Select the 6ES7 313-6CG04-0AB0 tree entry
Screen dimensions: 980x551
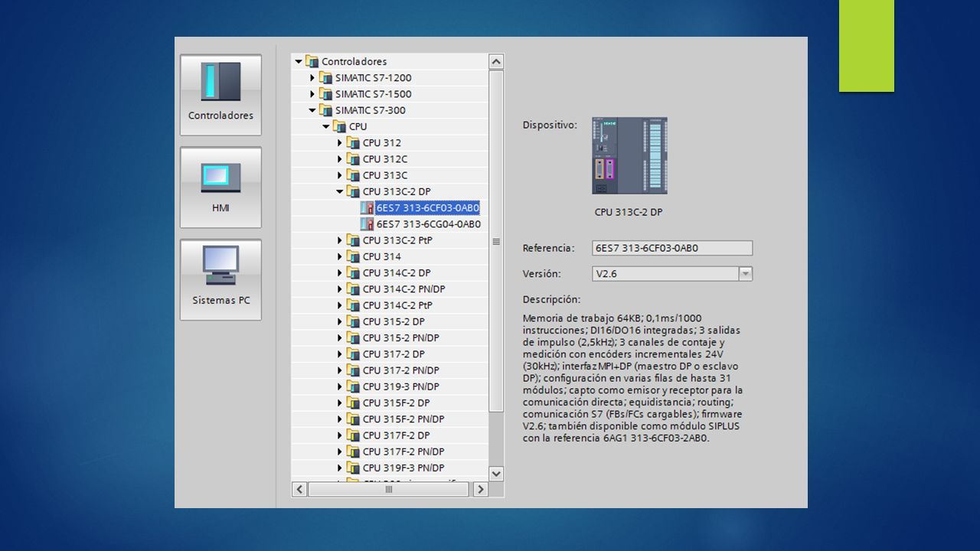tap(428, 223)
